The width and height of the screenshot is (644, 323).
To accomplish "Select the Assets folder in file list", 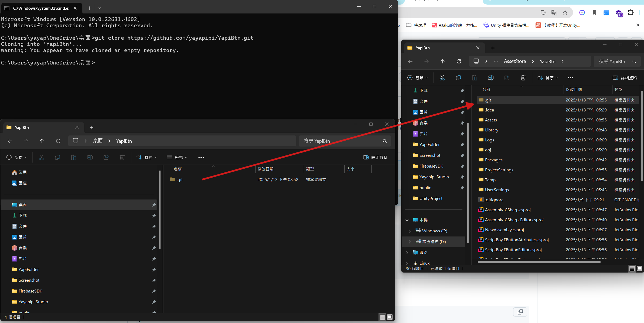I will point(491,120).
